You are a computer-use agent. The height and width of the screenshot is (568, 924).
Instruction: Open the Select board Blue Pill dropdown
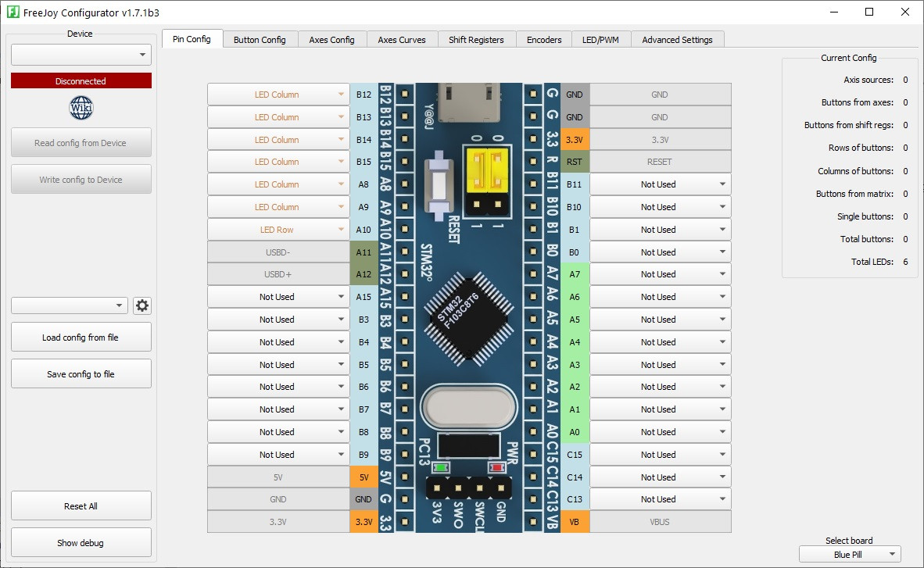pyautogui.click(x=850, y=555)
